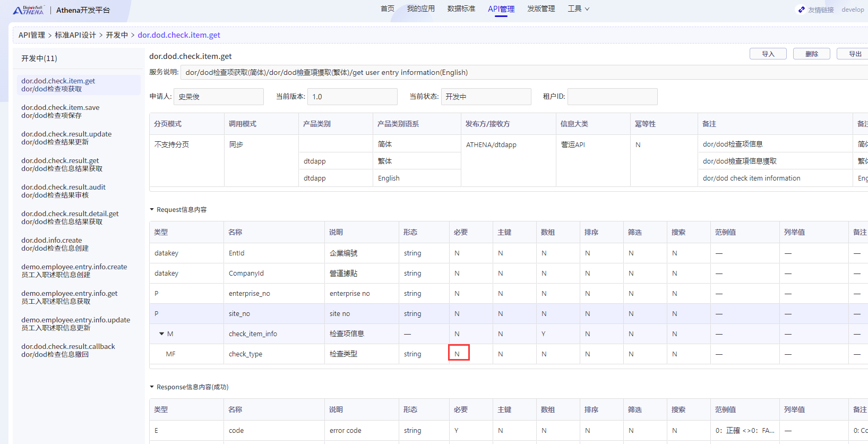Screen dimensions: 868x444
Task: Click the ATHENA/dtdapp cell
Action: click(x=509, y=160)
